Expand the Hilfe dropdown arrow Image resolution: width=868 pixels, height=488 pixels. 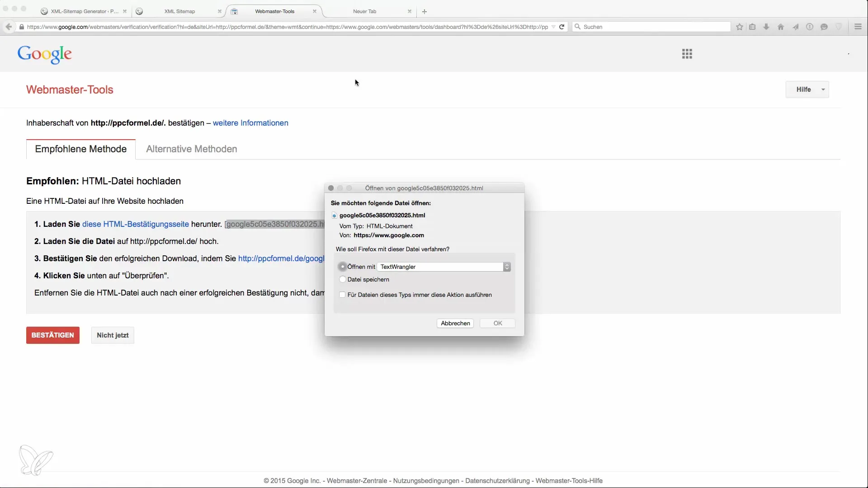click(x=823, y=89)
